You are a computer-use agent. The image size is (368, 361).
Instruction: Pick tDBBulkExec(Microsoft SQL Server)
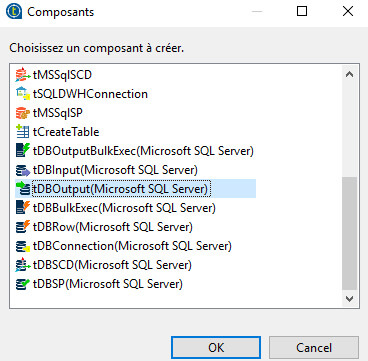(124, 208)
